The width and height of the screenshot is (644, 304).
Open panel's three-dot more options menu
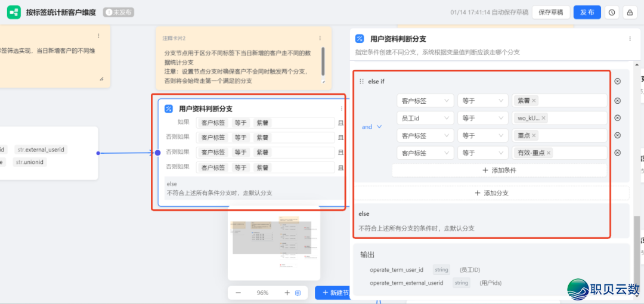point(629,39)
